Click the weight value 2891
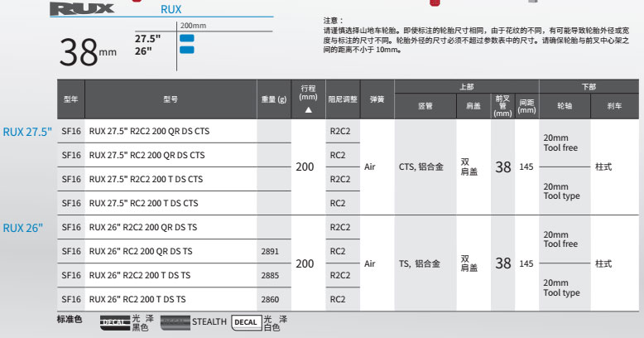 click(270, 251)
